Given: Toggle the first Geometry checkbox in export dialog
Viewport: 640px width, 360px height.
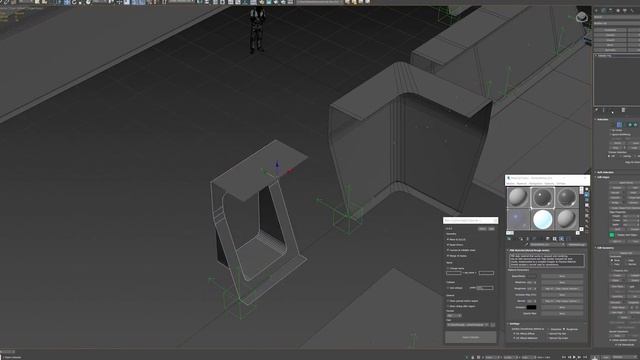Looking at the screenshot, I should coord(448,239).
